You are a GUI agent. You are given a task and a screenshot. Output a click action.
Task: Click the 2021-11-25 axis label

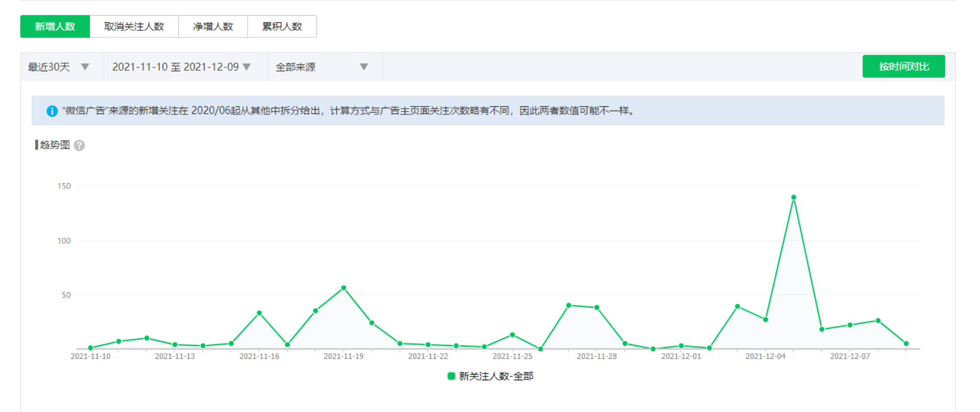click(x=512, y=356)
